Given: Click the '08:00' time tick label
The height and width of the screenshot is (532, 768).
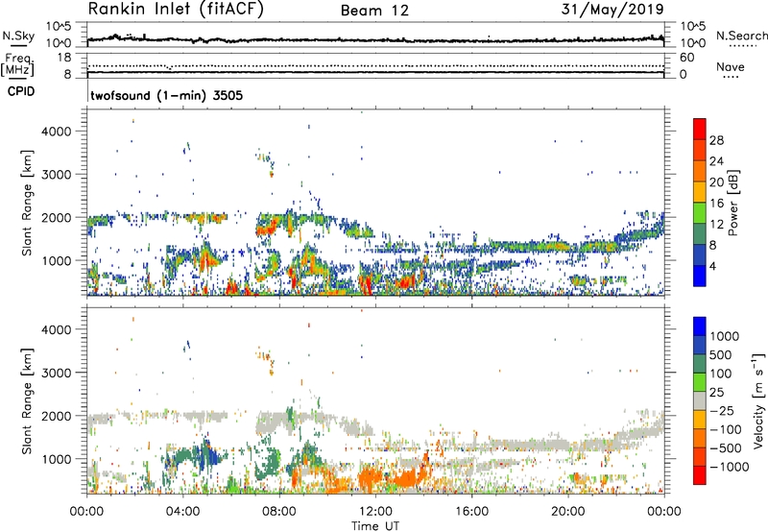Looking at the screenshot, I should [x=279, y=512].
